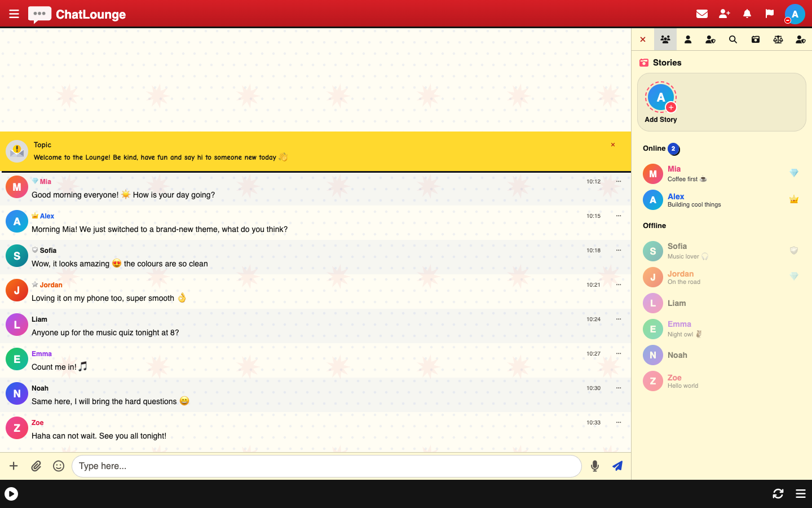Viewport: 812px width, 508px height.
Task: Select Sofia in the Offline list
Action: point(721,251)
